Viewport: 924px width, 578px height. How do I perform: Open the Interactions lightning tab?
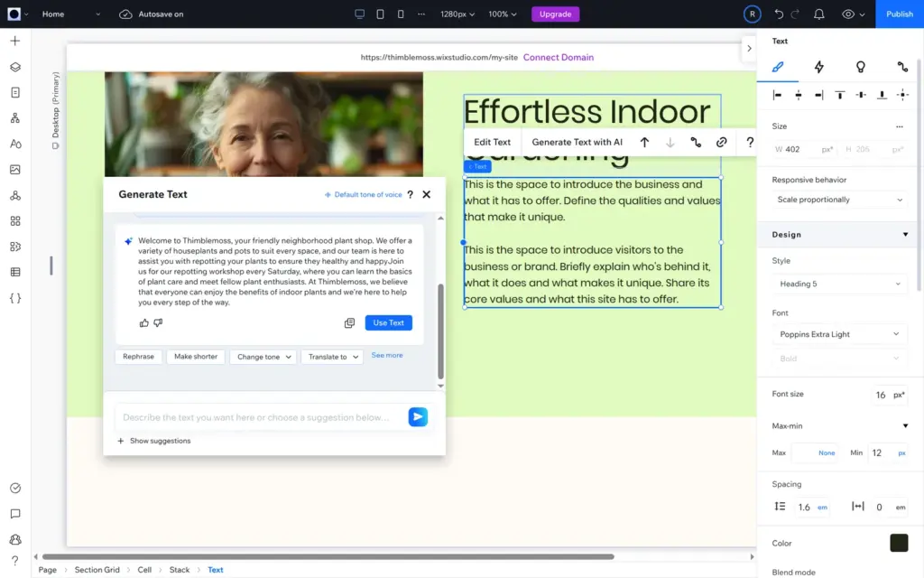[x=819, y=67]
